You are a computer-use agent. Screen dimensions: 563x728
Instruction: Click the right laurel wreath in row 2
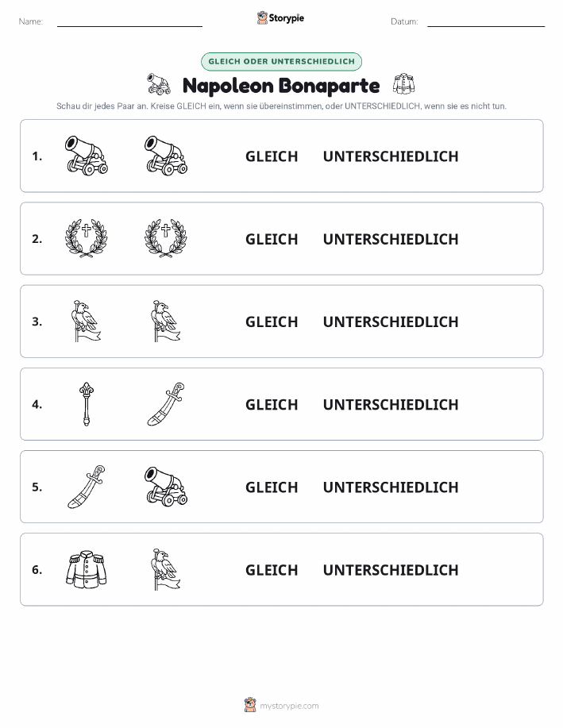[166, 238]
